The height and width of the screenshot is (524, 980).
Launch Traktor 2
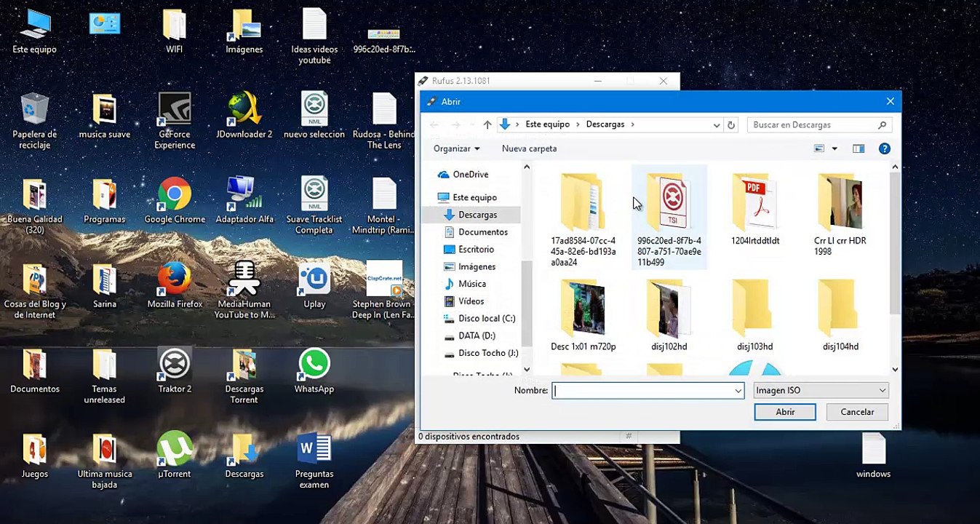(175, 370)
